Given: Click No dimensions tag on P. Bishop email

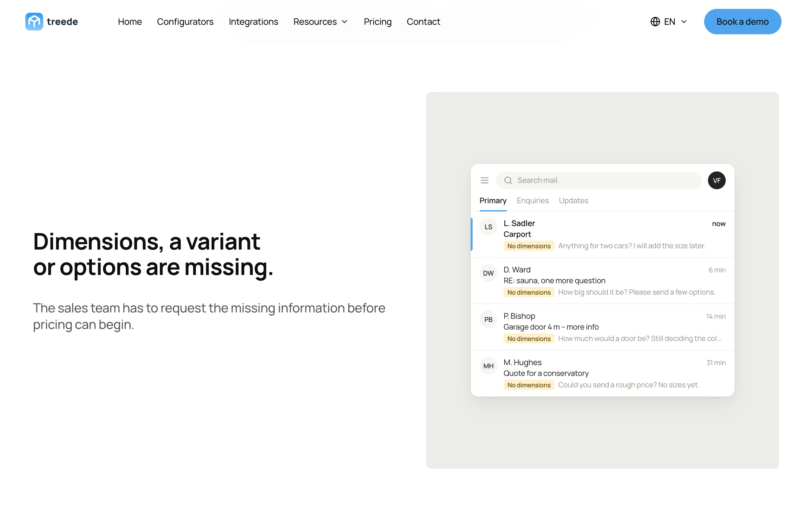Looking at the screenshot, I should [529, 339].
